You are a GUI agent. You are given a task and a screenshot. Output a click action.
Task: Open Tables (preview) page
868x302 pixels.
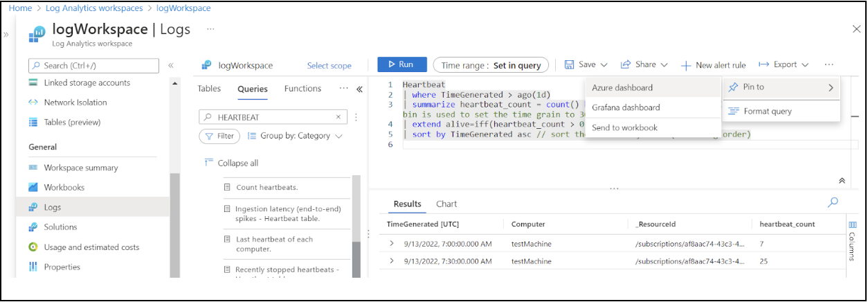(x=72, y=123)
